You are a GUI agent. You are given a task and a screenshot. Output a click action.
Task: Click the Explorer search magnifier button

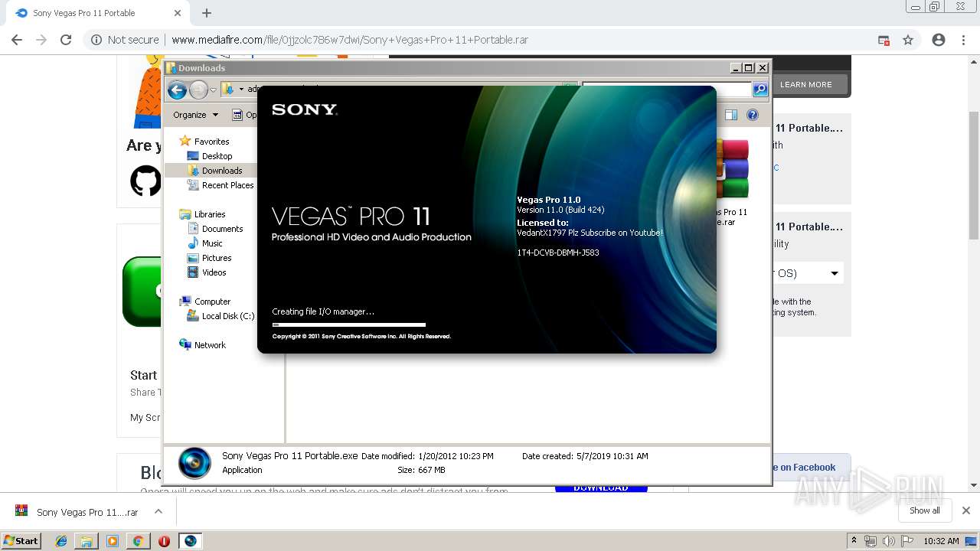click(759, 90)
